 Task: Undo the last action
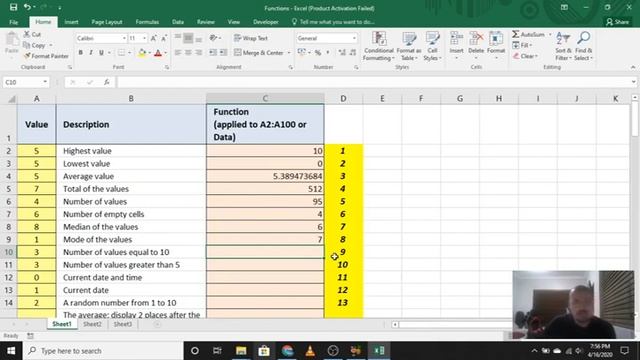pos(27,7)
